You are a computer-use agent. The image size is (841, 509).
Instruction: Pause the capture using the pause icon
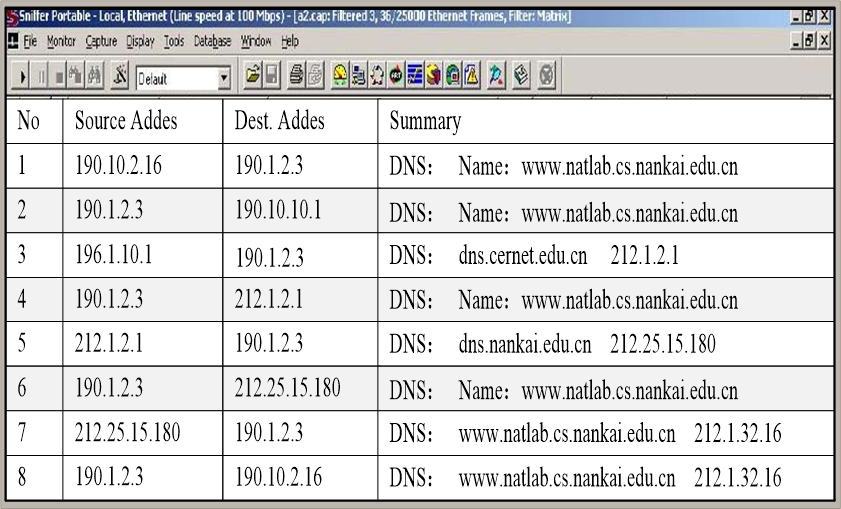tap(41, 76)
